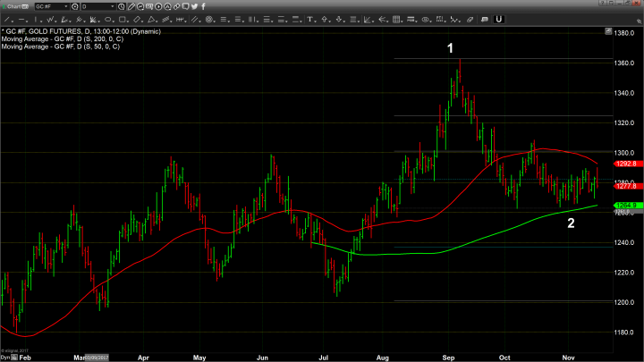Click the highlighted date marker on time axis
This screenshot has width=644, height=362.
click(x=94, y=357)
